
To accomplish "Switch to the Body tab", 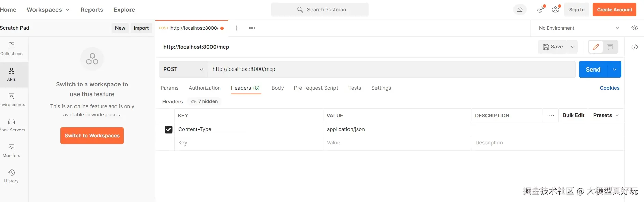I will (x=277, y=88).
